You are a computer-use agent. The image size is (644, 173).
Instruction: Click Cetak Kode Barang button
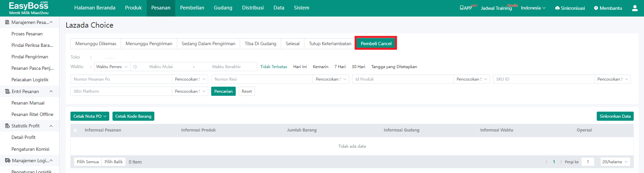[133, 116]
